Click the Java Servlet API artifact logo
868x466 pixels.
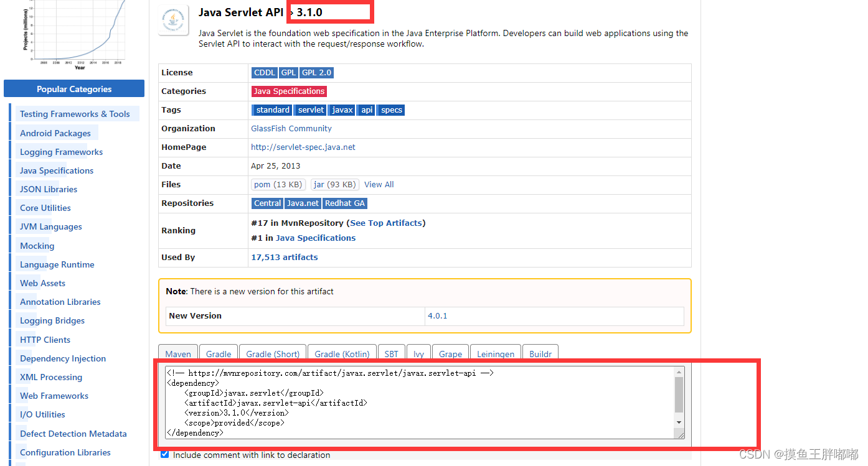[173, 21]
